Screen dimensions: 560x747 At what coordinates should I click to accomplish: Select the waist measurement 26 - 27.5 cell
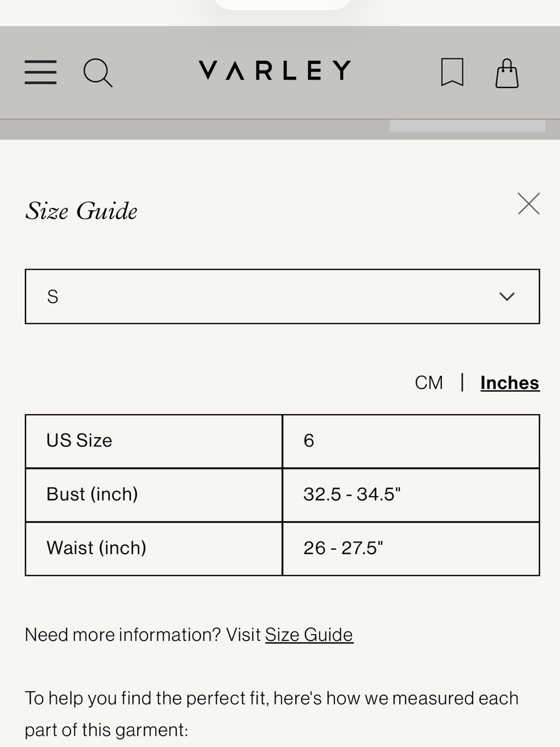point(411,549)
